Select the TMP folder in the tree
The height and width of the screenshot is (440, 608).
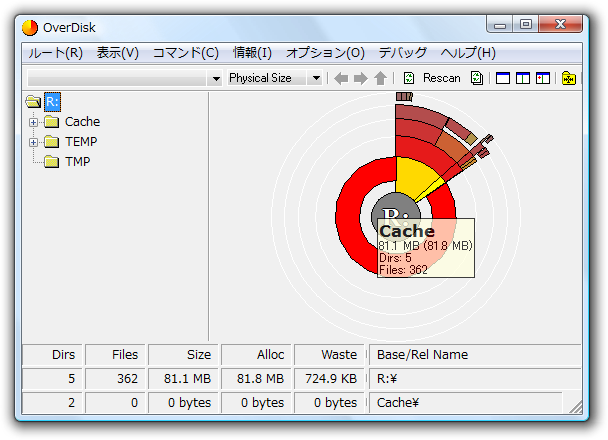pyautogui.click(x=78, y=162)
